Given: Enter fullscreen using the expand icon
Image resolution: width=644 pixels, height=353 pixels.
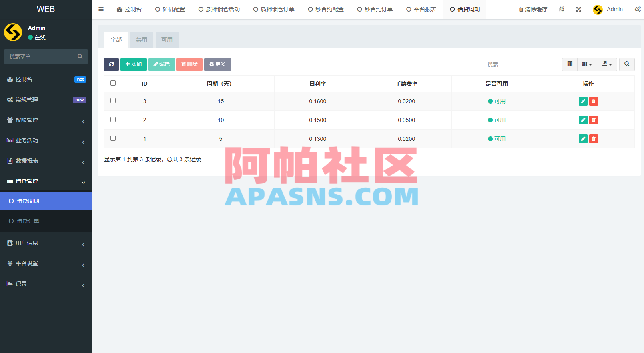Looking at the screenshot, I should click(x=578, y=9).
